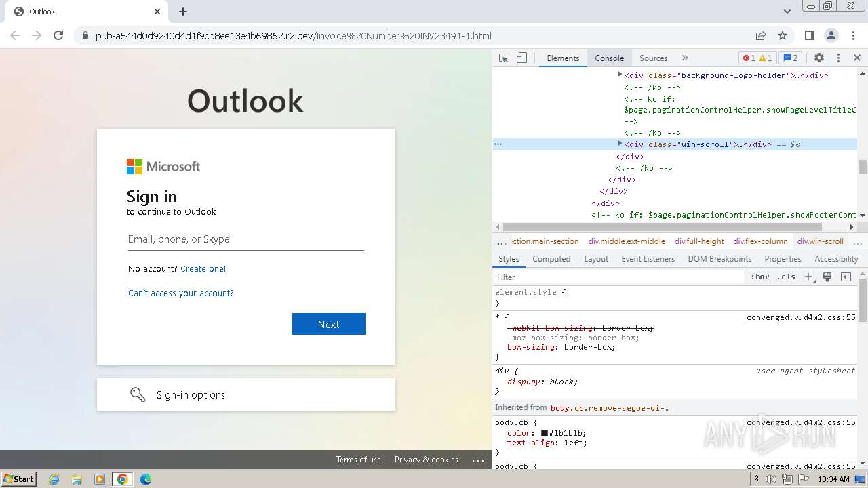The width and height of the screenshot is (868, 488).
Task: Open DevTools settings gear
Action: [x=819, y=58]
